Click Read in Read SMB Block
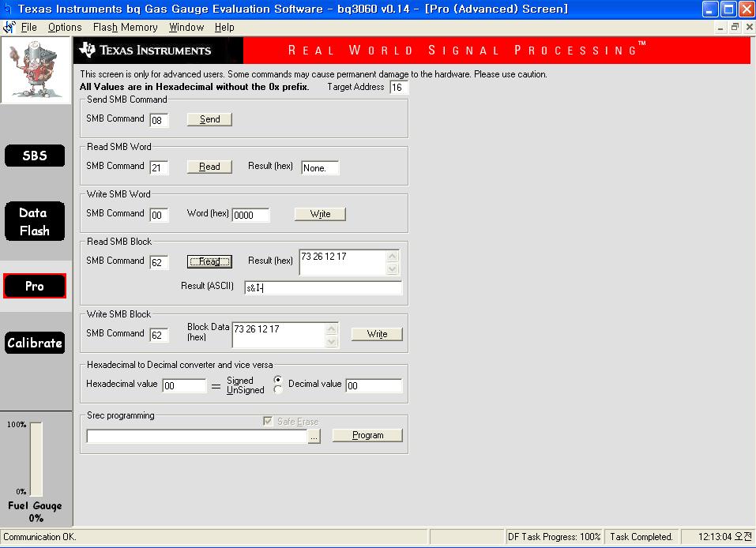 (209, 261)
